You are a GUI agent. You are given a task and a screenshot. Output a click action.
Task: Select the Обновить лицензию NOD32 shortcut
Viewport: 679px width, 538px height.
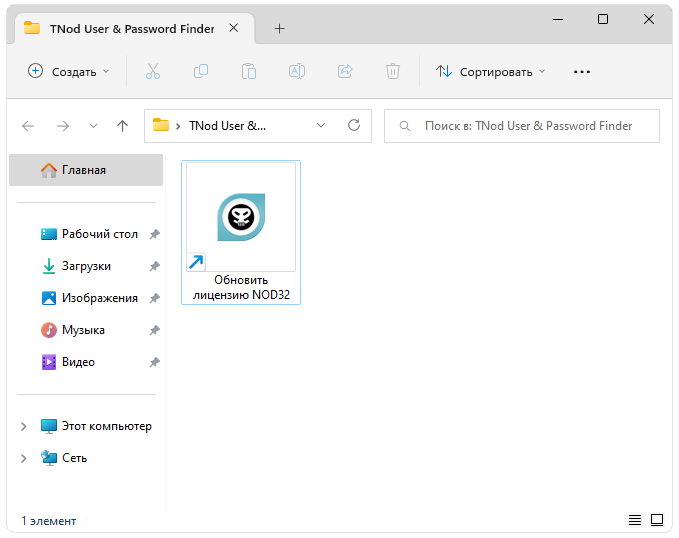tap(241, 232)
